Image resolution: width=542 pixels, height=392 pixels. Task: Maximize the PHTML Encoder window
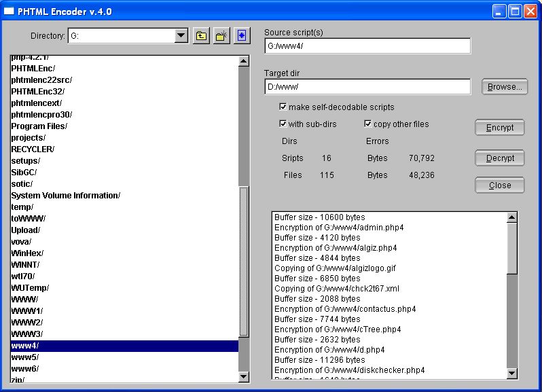515,11
